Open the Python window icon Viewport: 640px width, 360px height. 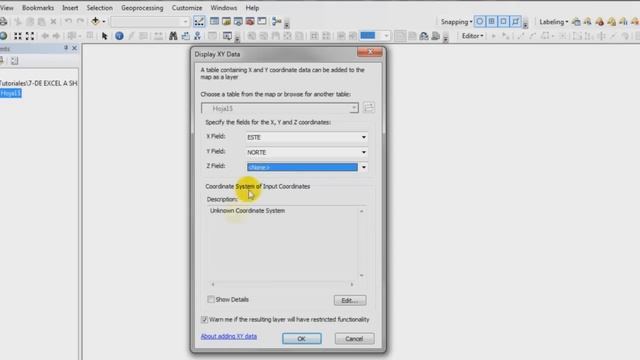(262, 21)
